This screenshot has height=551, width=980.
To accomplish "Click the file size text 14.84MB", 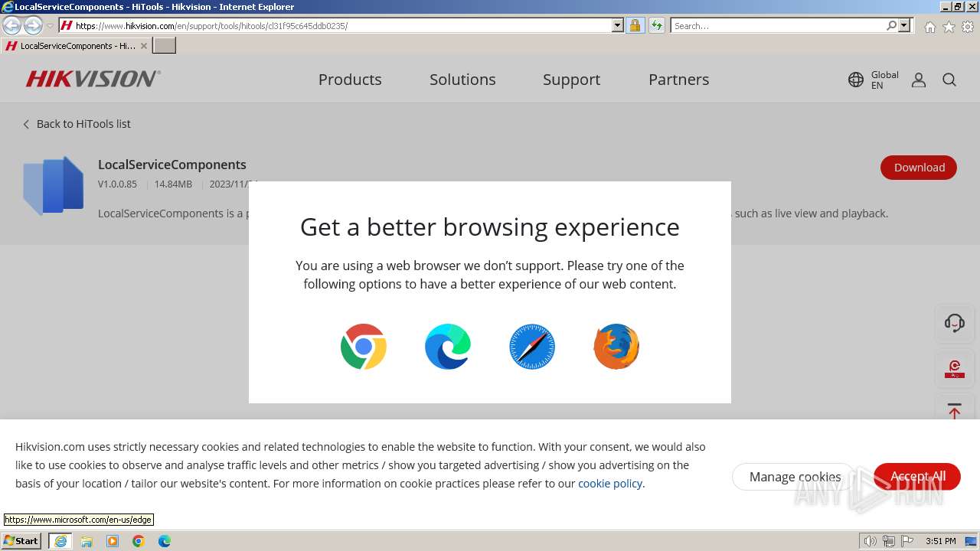I will click(173, 184).
